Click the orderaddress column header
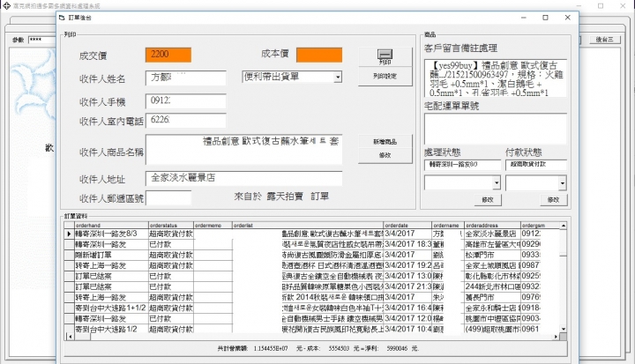 (x=492, y=225)
